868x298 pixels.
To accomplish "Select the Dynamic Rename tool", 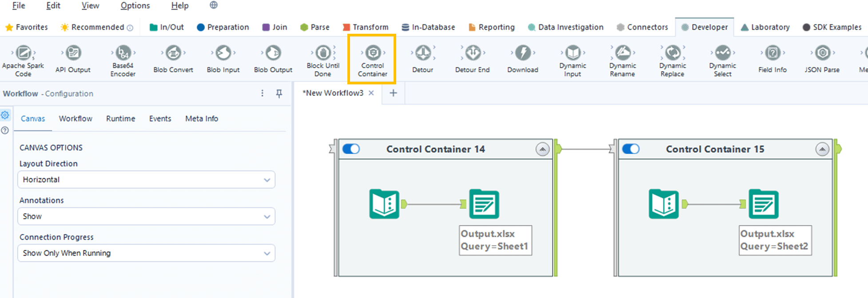I will 622,61.
